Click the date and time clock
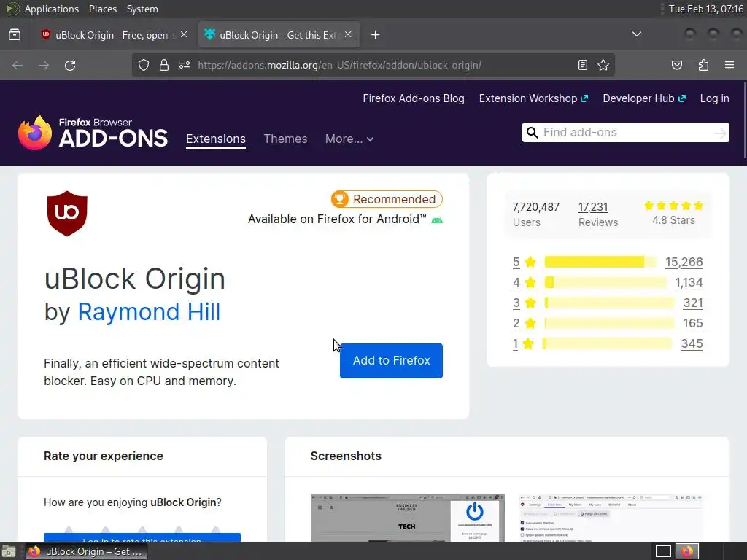Image resolution: width=747 pixels, height=560 pixels. coord(705,9)
